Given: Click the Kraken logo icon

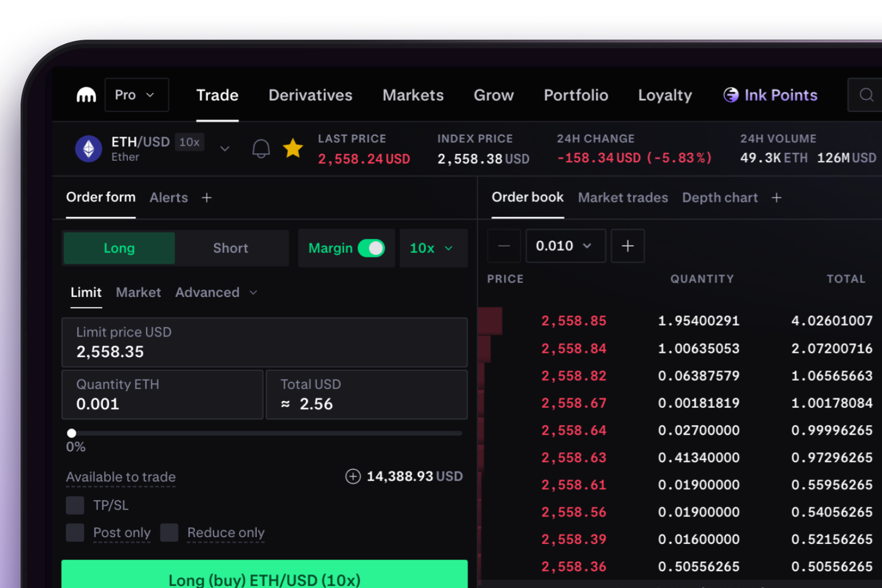Looking at the screenshot, I should 86,95.
